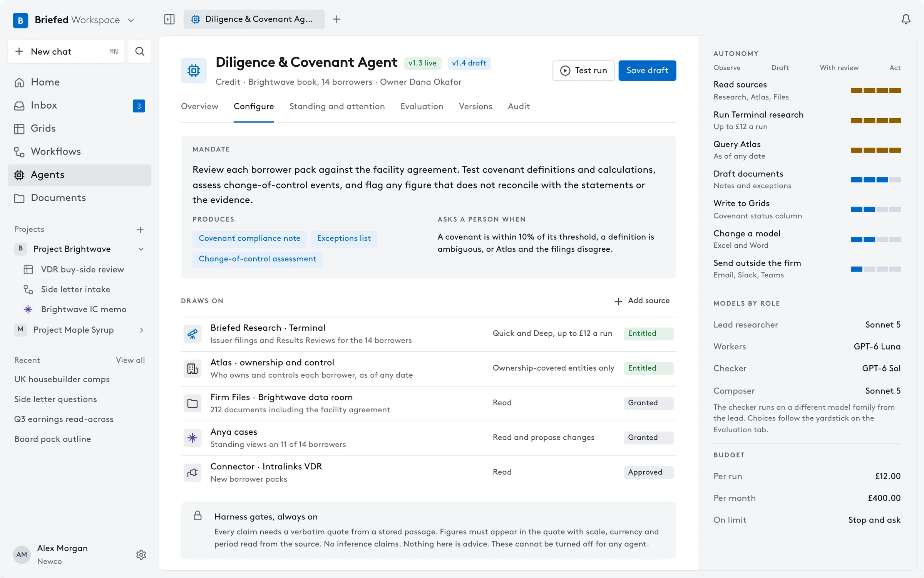Click the search magnifier icon
The width and height of the screenshot is (924, 578).
tap(140, 51)
